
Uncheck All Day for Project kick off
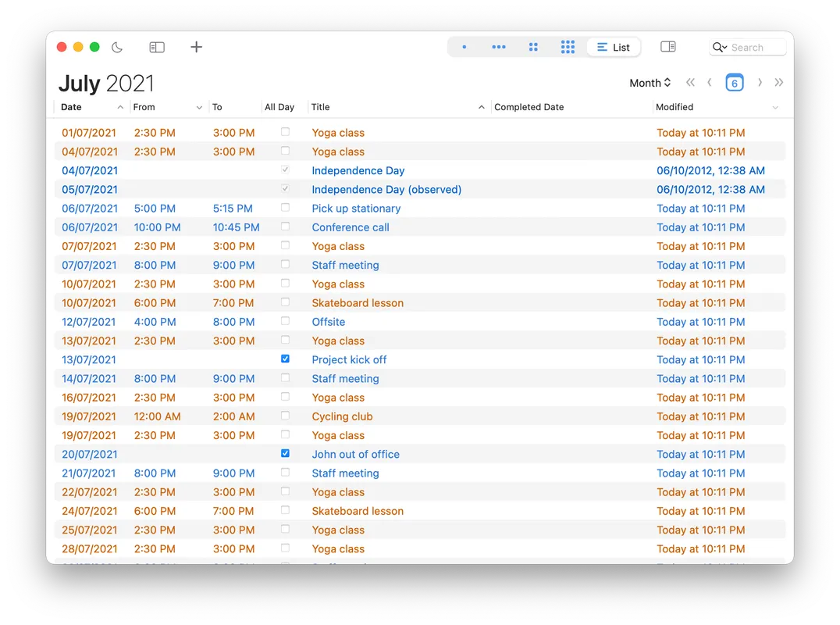pos(285,359)
